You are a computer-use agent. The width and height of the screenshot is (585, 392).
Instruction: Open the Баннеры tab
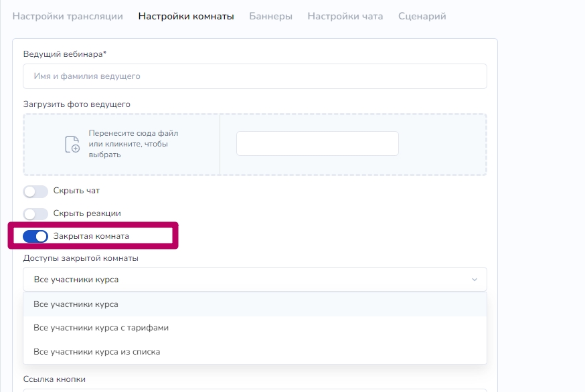[270, 16]
